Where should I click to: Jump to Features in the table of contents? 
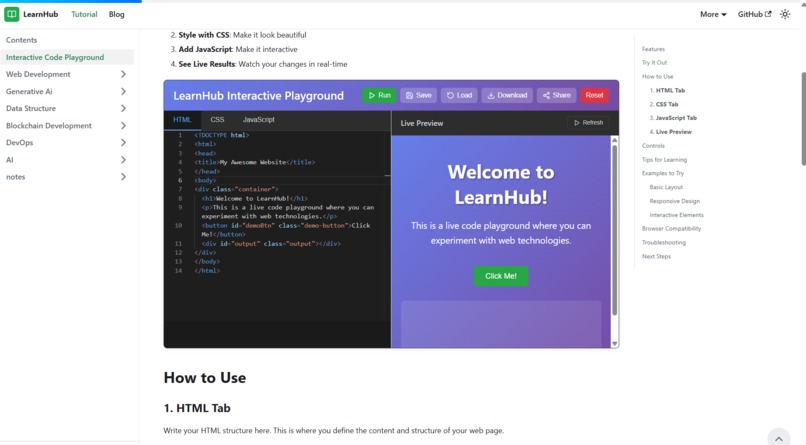(x=653, y=49)
